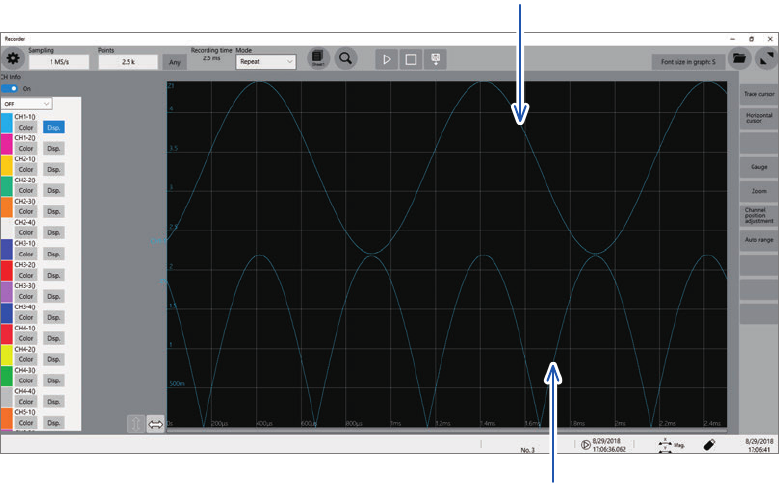Click the 500m vertical axis label
The height and width of the screenshot is (488, 779).
click(177, 384)
